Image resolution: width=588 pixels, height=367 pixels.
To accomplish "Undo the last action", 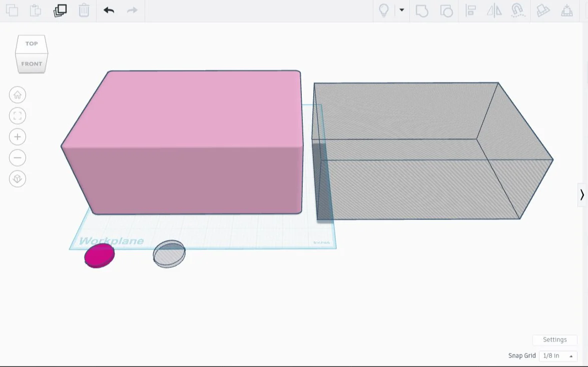I will click(109, 10).
